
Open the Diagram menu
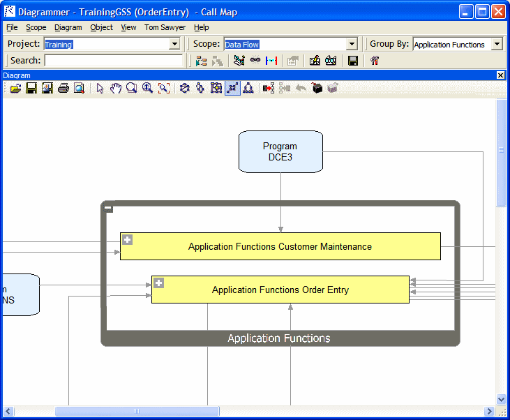68,28
